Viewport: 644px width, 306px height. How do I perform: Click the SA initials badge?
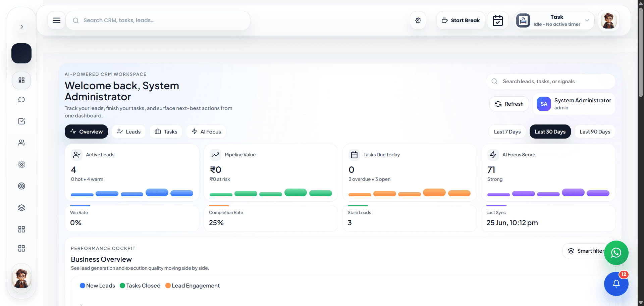(x=544, y=104)
